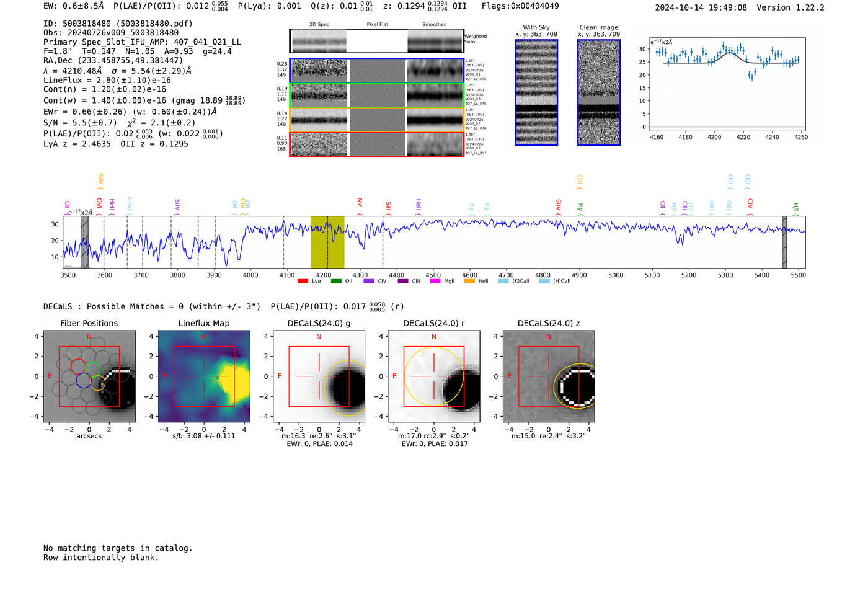Click the 2024-10-14 19:49:08 timestamp
868x591 pixels.
point(701,7)
